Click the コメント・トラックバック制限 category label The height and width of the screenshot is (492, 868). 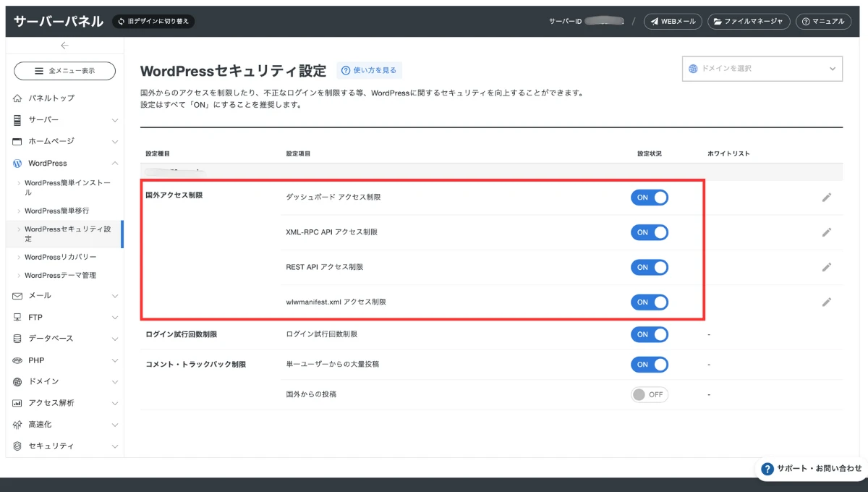(196, 364)
